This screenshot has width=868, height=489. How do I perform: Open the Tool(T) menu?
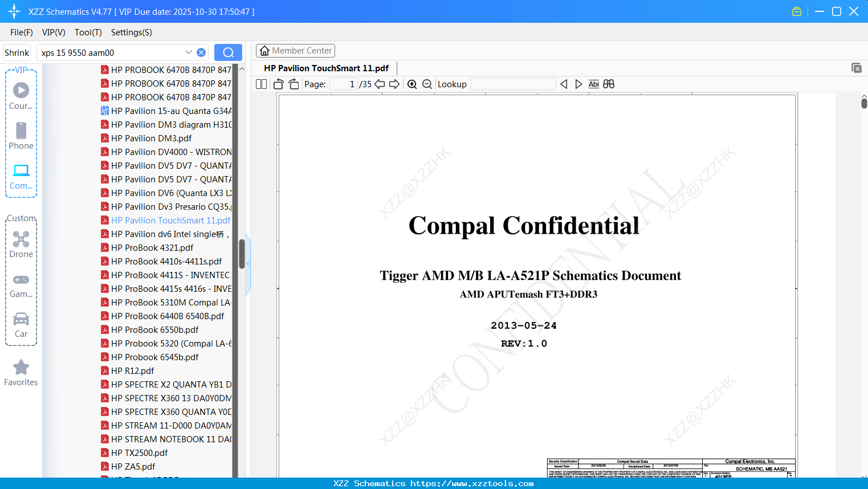click(x=88, y=32)
